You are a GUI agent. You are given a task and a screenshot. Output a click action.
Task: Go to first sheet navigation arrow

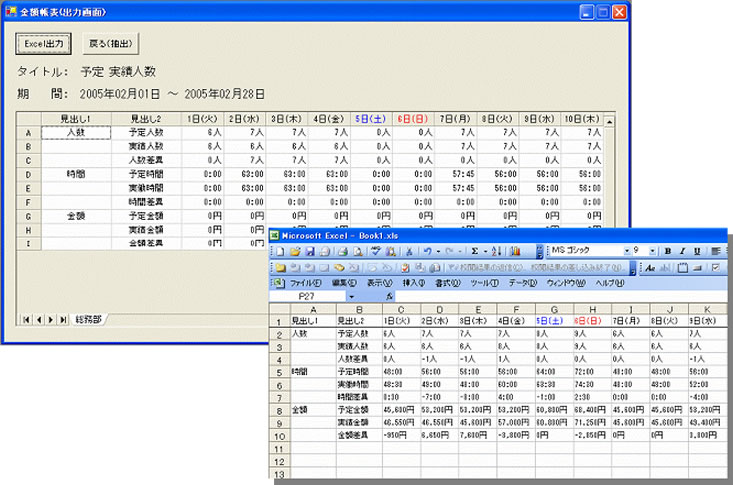pyautogui.click(x=26, y=320)
